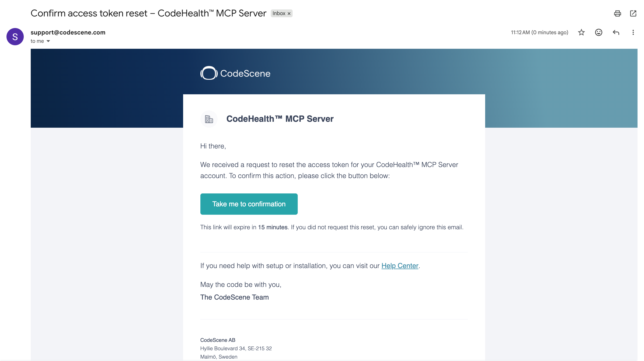Open email in new window icon

tap(633, 13)
